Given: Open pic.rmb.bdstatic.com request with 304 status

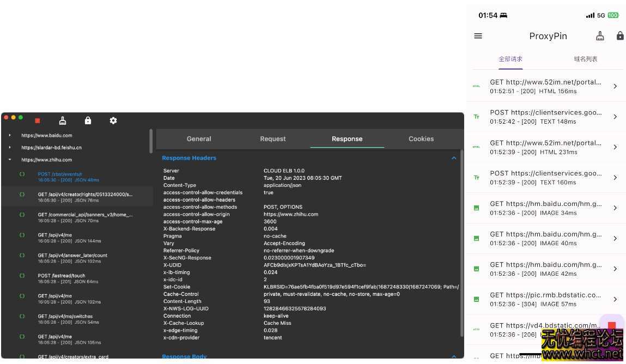Looking at the screenshot, I should tap(545, 299).
